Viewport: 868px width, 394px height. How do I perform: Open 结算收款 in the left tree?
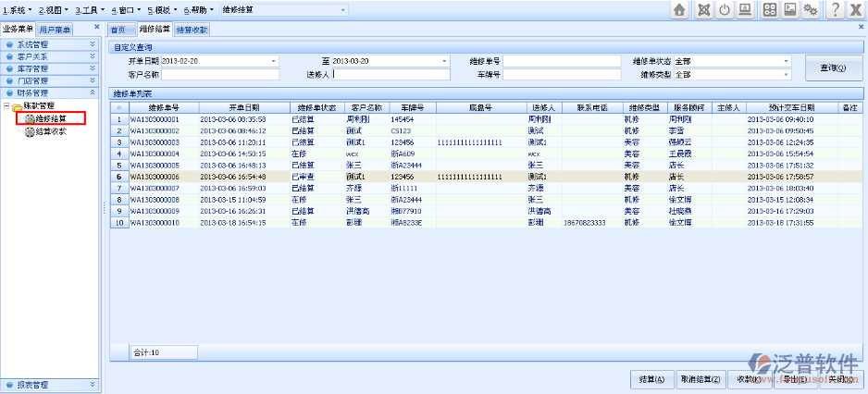(x=51, y=131)
